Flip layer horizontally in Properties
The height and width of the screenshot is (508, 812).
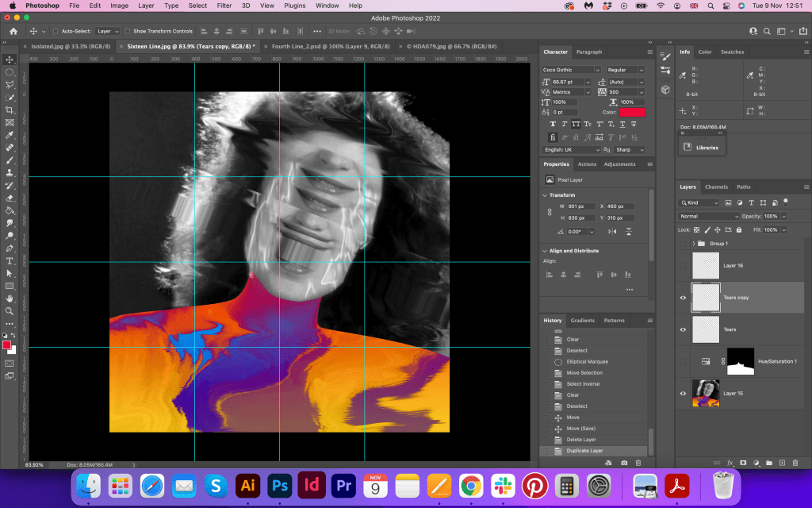coord(611,231)
